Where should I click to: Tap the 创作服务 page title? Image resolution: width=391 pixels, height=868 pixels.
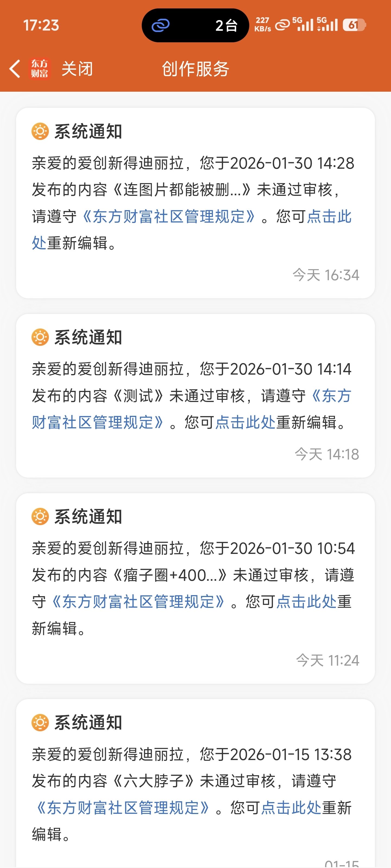pos(195,69)
